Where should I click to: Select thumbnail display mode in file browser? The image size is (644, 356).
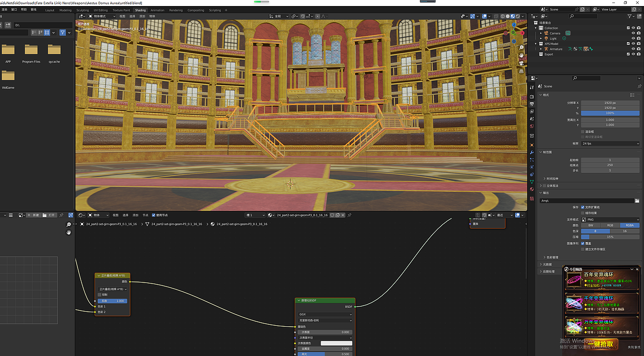point(47,33)
